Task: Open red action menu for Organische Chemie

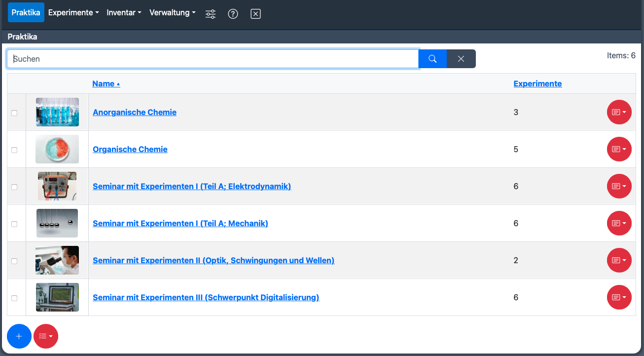Action: point(619,149)
